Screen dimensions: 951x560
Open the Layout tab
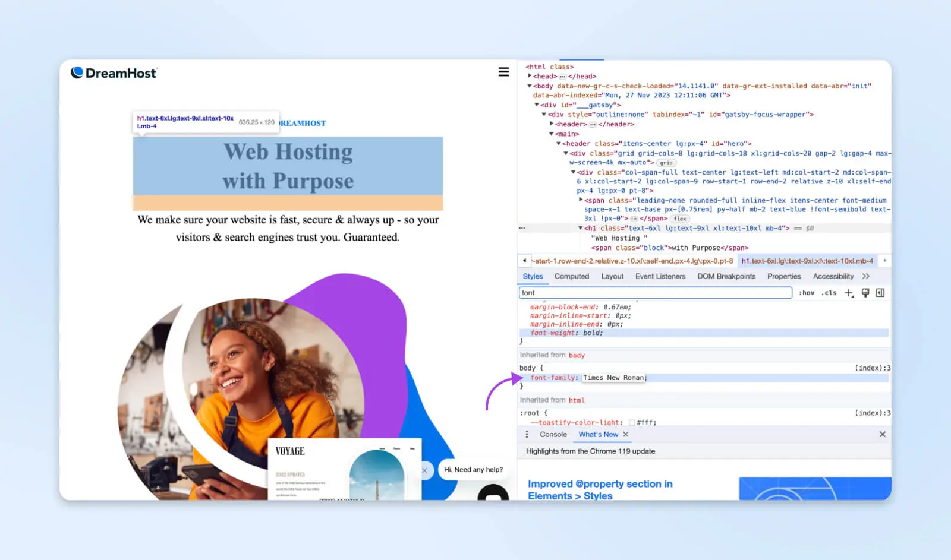(x=612, y=276)
